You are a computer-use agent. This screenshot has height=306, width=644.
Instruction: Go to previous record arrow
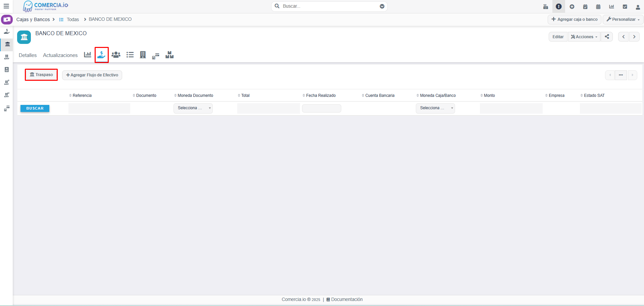pyautogui.click(x=624, y=37)
